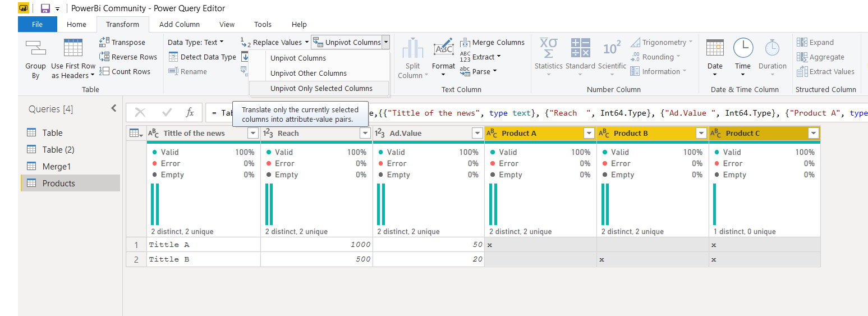Open the View tab

pos(227,24)
